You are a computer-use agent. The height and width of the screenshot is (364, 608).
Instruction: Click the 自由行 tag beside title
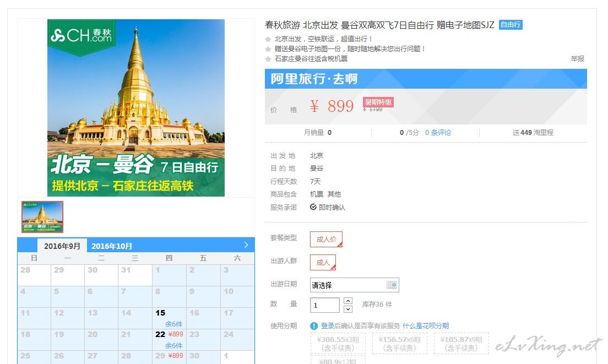511,25
